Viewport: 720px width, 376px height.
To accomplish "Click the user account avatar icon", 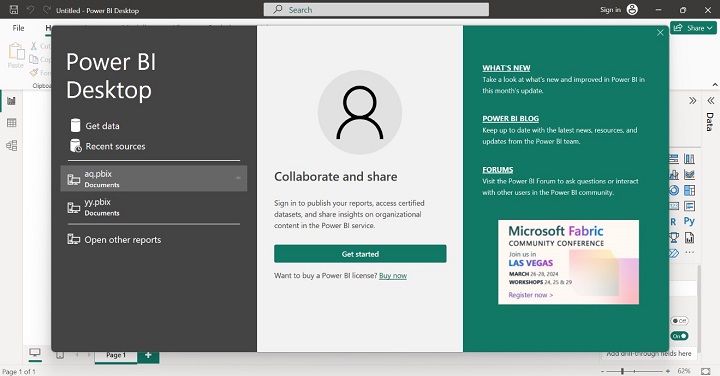I will click(632, 10).
